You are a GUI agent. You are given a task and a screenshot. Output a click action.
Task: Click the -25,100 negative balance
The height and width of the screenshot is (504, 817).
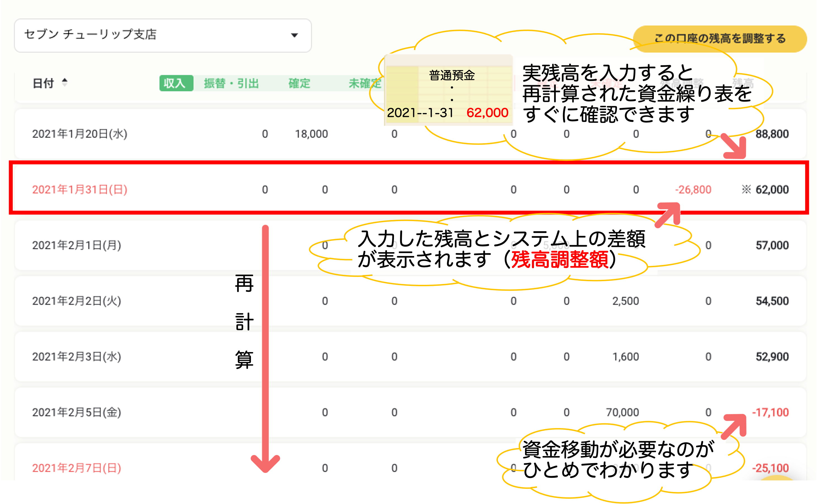coord(770,468)
